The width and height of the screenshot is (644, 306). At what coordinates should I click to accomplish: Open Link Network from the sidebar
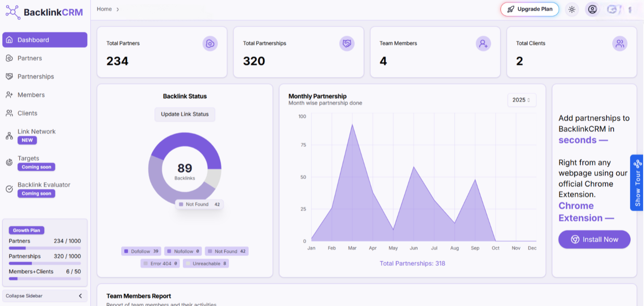[x=36, y=132]
